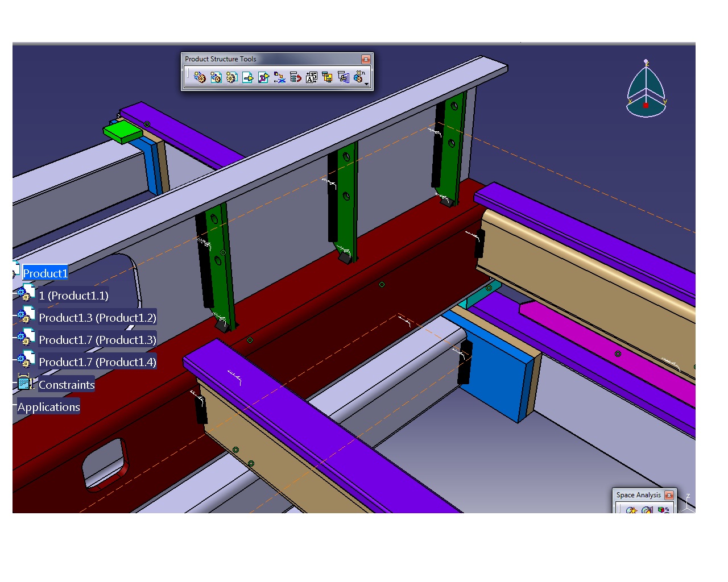
Task: Select the Product1 root node
Action: tap(45, 273)
